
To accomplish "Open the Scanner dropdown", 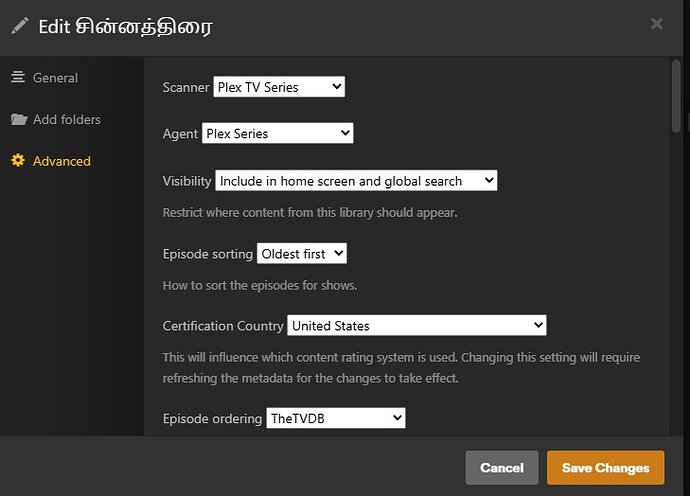I will click(x=279, y=87).
